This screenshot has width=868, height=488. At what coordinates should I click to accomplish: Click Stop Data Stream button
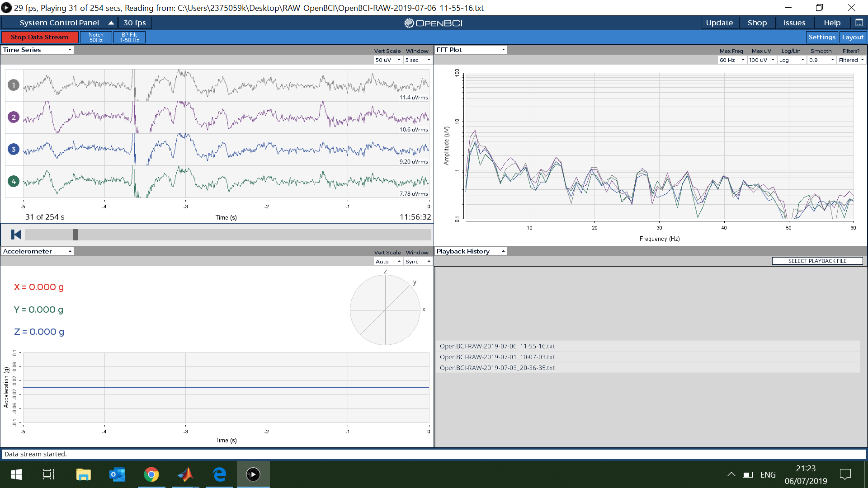coord(40,37)
